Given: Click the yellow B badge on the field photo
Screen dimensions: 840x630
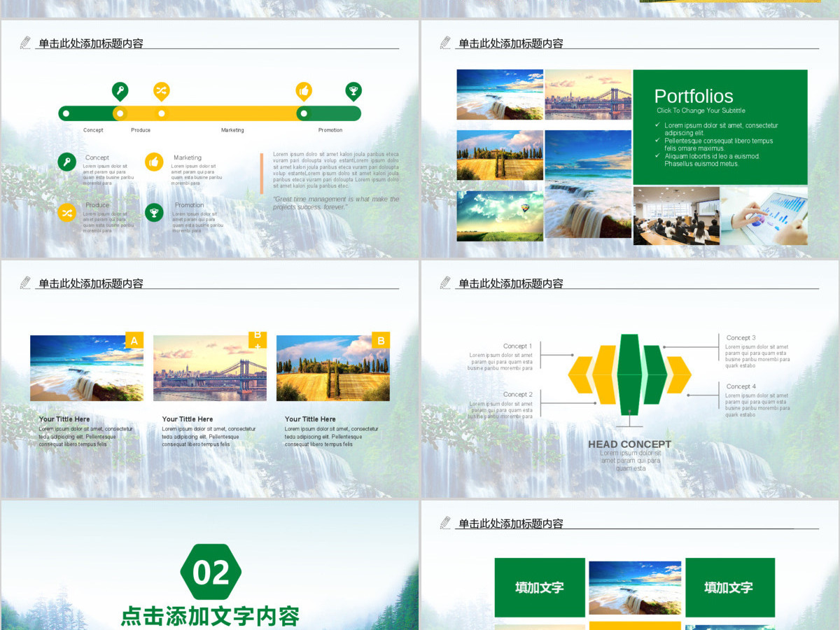Looking at the screenshot, I should (381, 341).
